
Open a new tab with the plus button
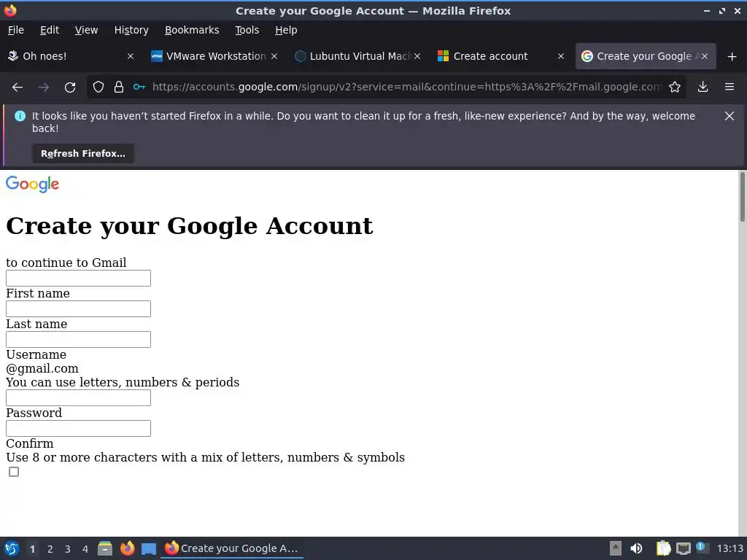(732, 57)
